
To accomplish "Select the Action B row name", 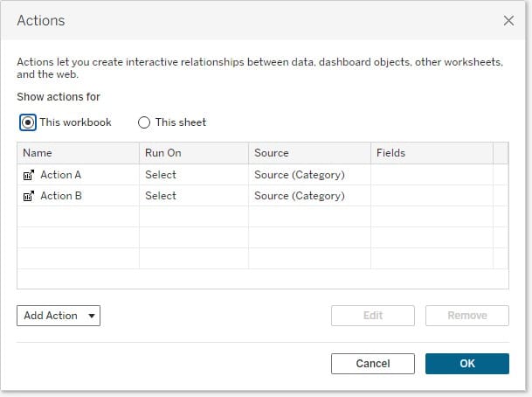I will [61, 196].
